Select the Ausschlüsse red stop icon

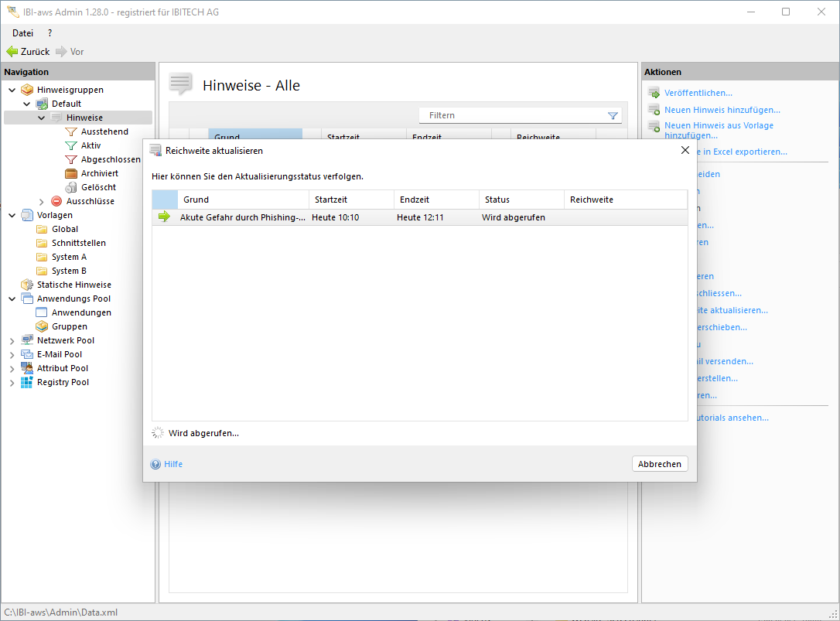[x=56, y=201]
